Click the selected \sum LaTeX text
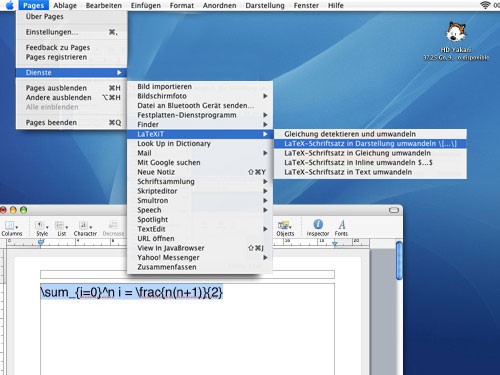500x375 pixels. point(131,292)
